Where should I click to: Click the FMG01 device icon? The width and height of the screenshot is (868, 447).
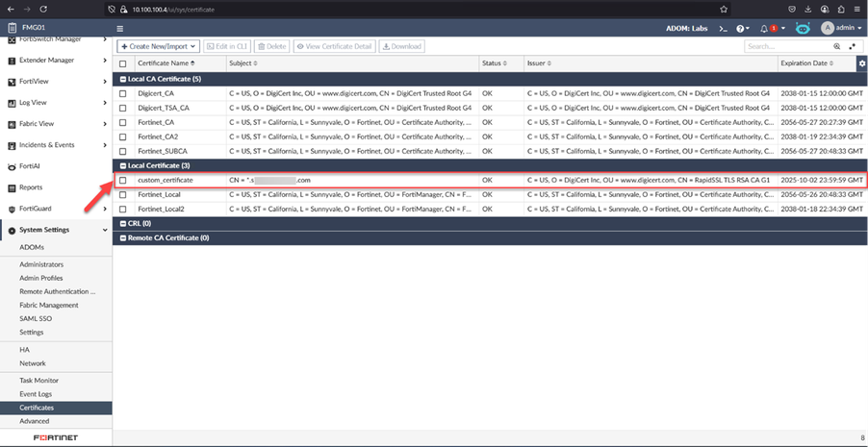pyautogui.click(x=13, y=27)
